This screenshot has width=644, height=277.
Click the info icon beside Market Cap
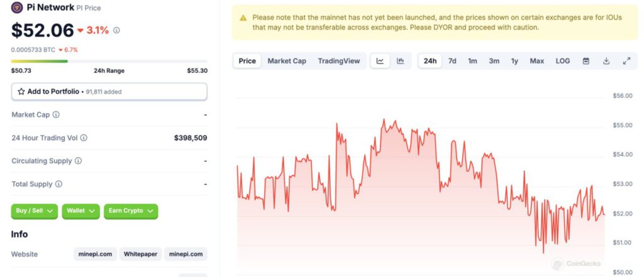[56, 115]
